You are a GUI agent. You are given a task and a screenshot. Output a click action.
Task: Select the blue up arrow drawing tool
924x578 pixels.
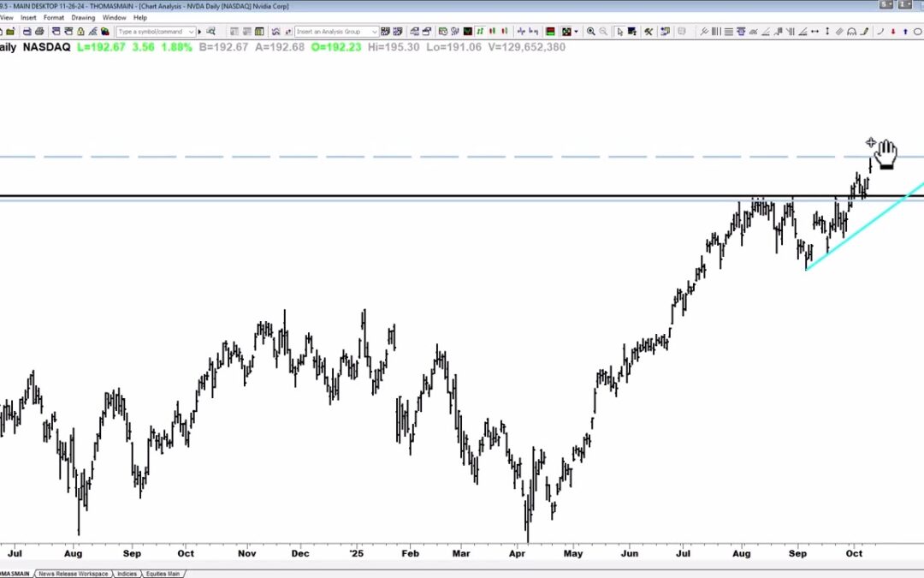click(x=905, y=32)
